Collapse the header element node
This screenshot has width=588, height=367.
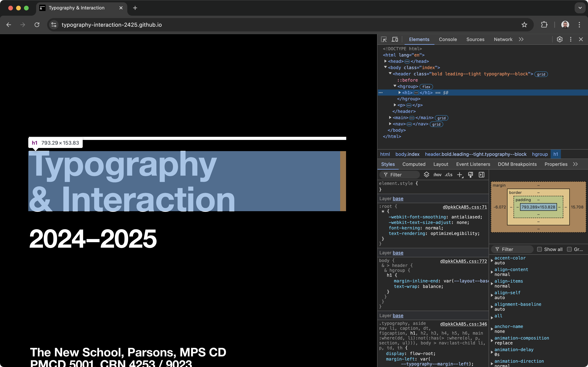point(390,74)
